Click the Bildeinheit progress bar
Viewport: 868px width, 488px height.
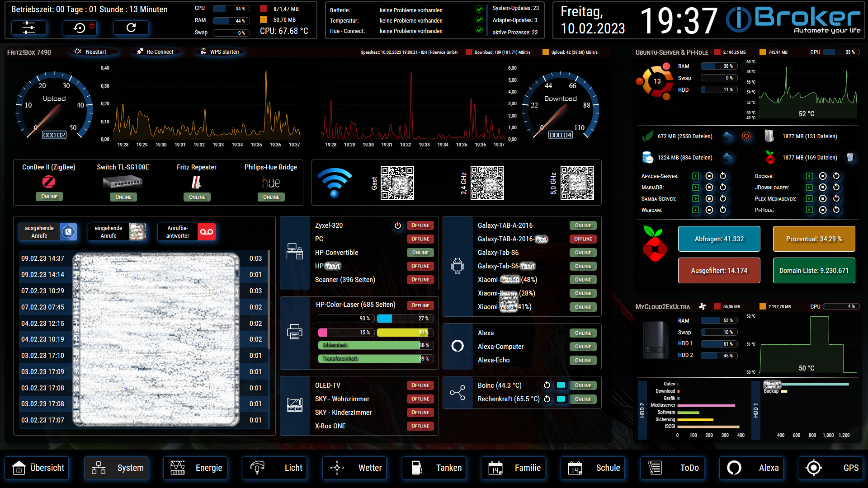375,345
